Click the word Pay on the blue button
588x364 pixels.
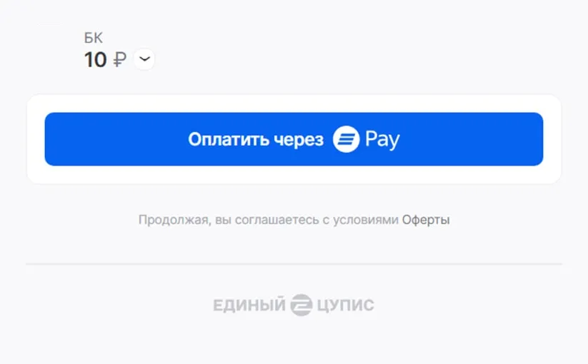click(x=382, y=140)
